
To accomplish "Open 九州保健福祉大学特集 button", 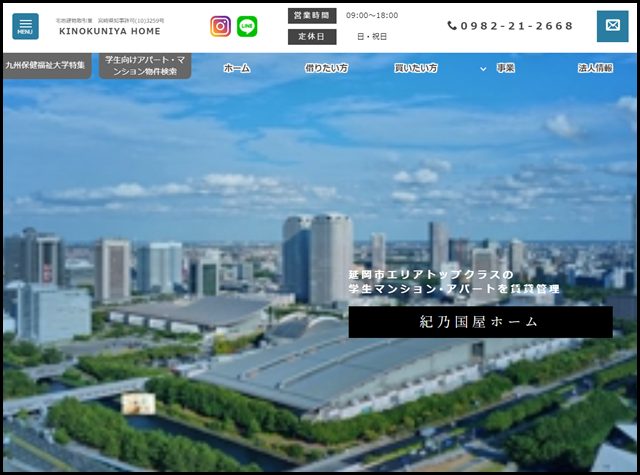I will click(x=47, y=65).
